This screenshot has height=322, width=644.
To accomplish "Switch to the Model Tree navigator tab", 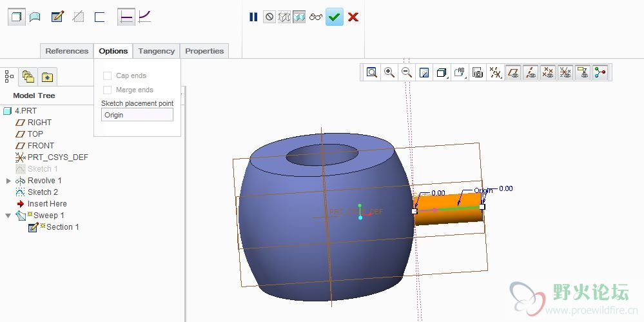I will 8,76.
